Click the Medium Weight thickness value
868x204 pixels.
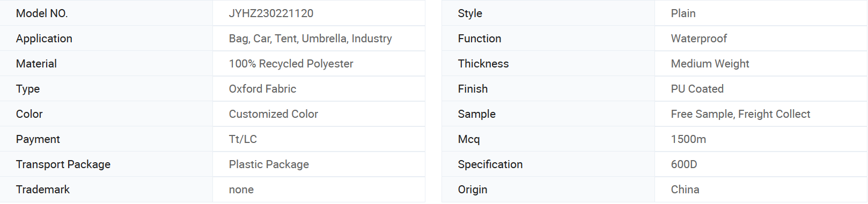710,64
